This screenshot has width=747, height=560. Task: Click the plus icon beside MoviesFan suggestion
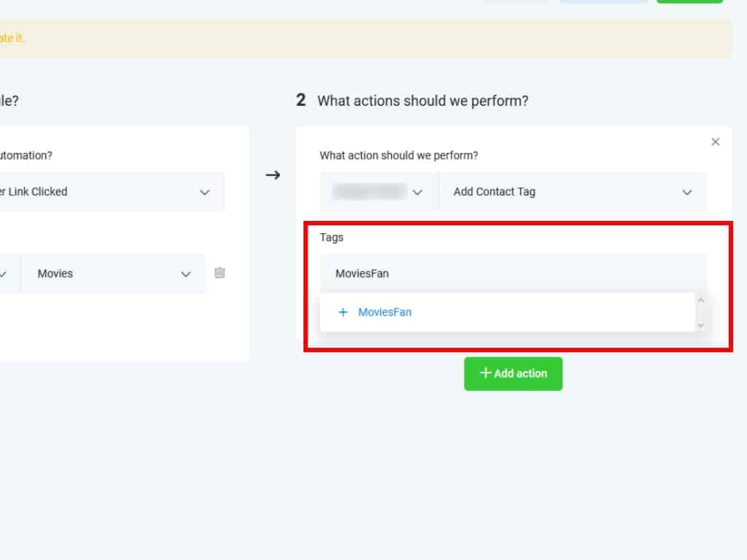[343, 312]
